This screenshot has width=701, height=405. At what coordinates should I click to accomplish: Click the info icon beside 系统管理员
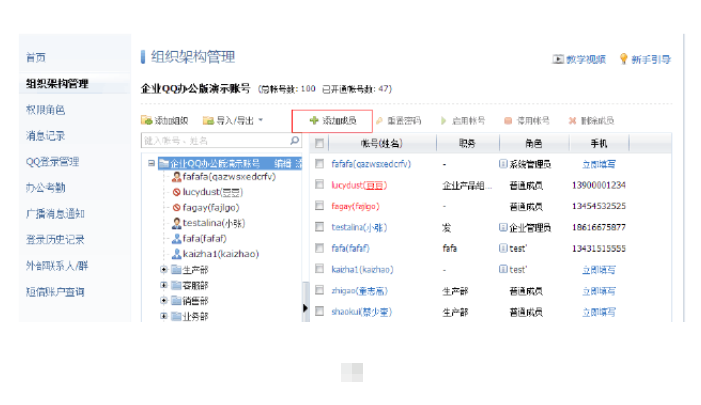pos(503,164)
